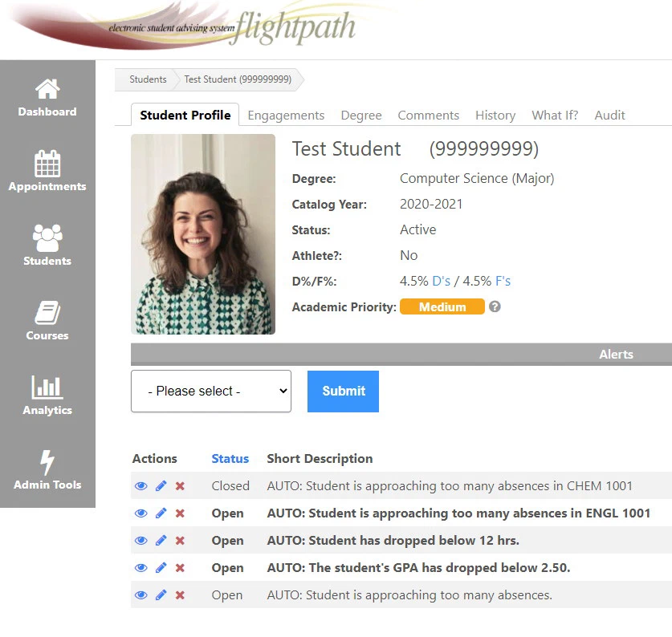Delete the GPA dropped below 2.50 alert
672x637 pixels.
180,567
